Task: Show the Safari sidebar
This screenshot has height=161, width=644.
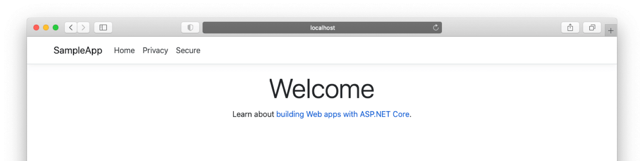Action: (103, 27)
